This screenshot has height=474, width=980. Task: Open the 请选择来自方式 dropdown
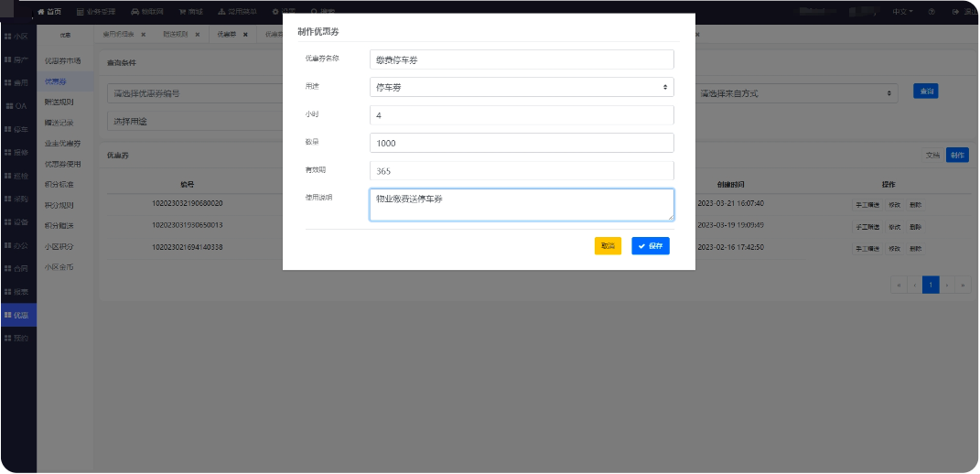797,93
